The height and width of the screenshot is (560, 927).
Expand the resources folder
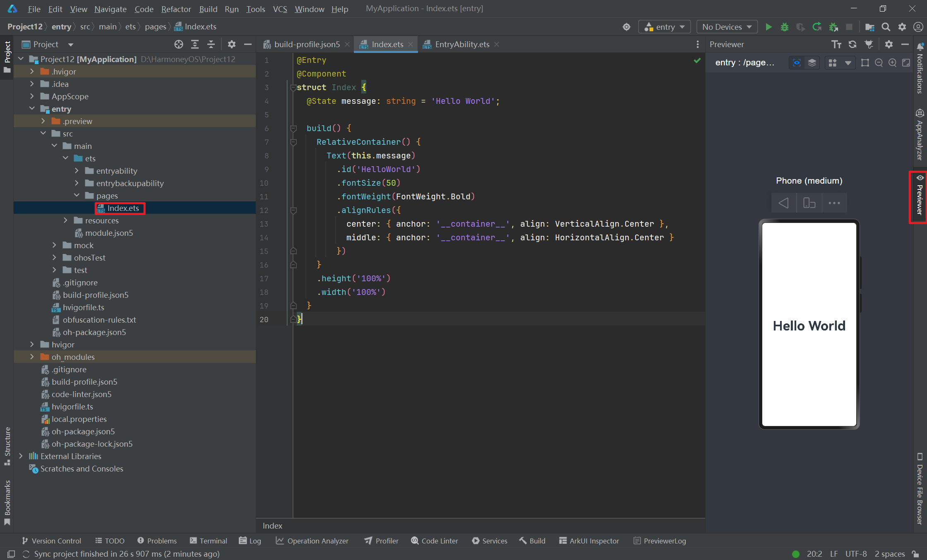[x=65, y=220]
